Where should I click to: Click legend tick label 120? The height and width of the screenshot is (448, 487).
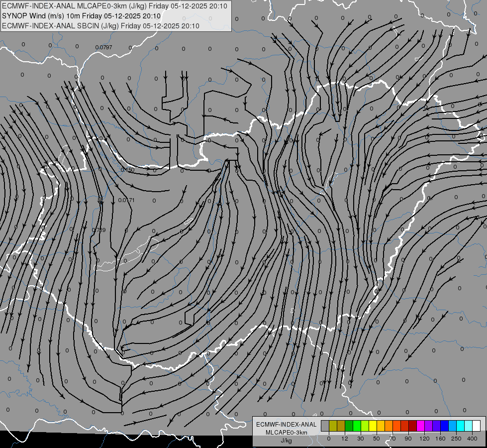[x=424, y=439]
